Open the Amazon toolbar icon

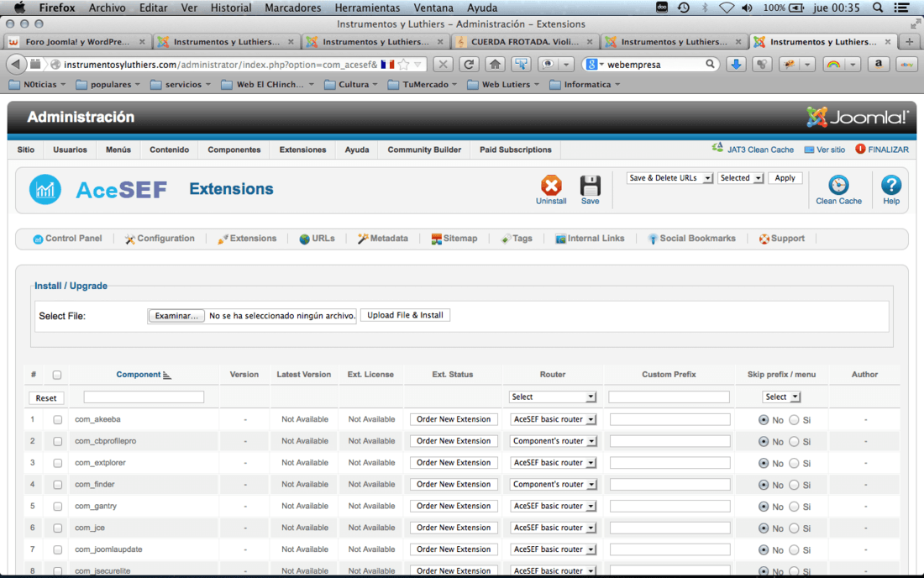tap(878, 64)
